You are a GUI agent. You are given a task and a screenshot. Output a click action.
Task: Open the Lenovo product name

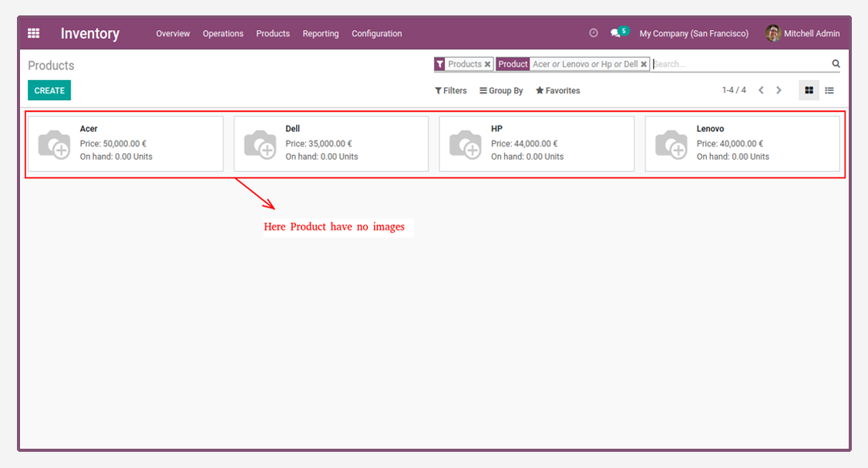710,129
